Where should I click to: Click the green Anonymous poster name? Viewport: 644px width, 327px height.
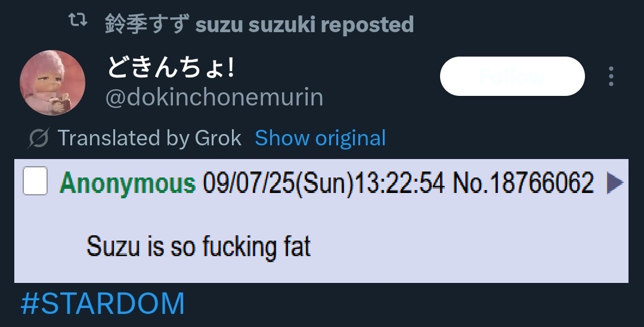click(128, 183)
